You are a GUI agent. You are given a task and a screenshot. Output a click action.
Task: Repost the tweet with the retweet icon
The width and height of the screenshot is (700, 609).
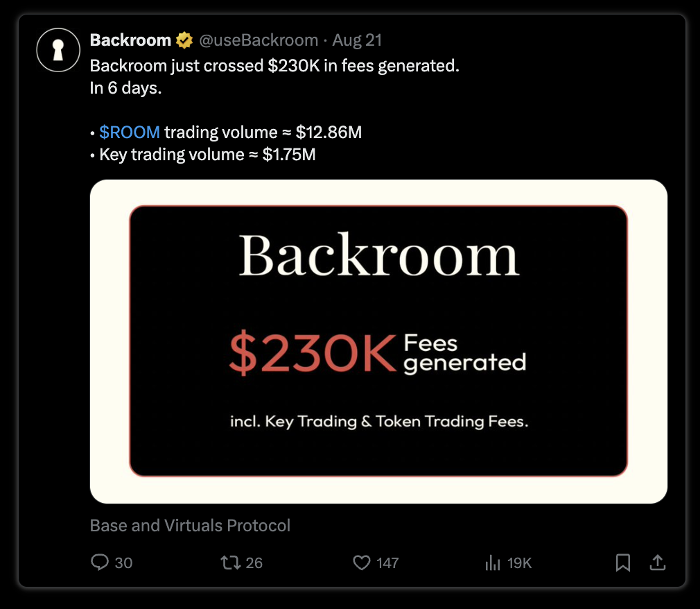click(x=230, y=562)
